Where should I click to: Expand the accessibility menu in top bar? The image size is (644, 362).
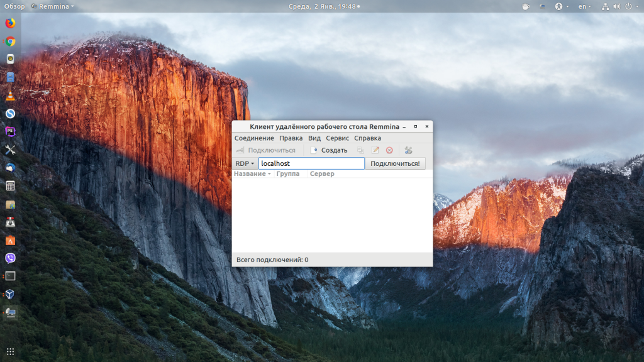click(x=562, y=6)
